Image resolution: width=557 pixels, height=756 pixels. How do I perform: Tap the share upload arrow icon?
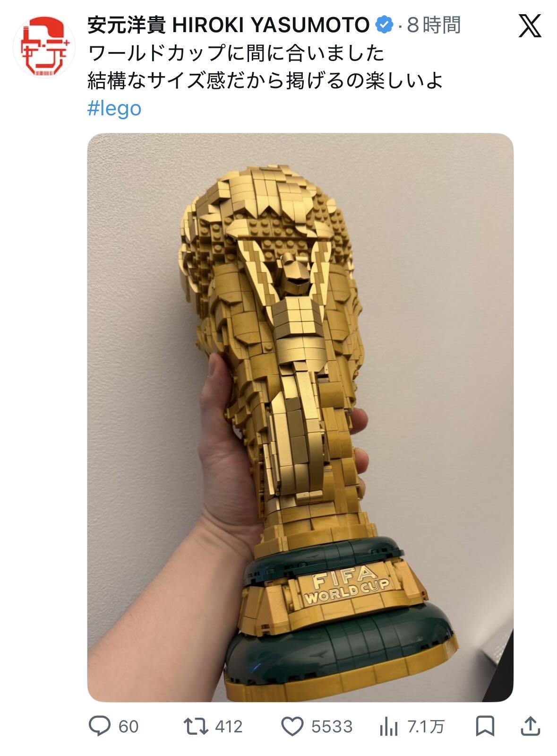(530, 726)
